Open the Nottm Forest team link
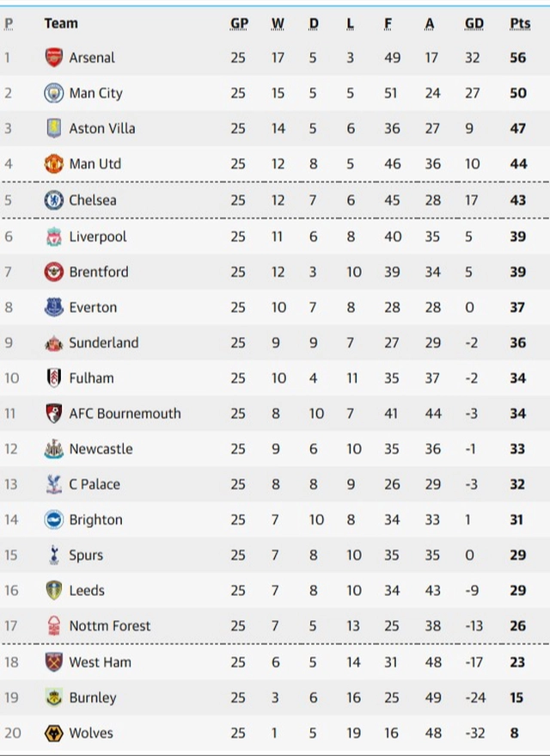The image size is (550, 756). [110, 626]
